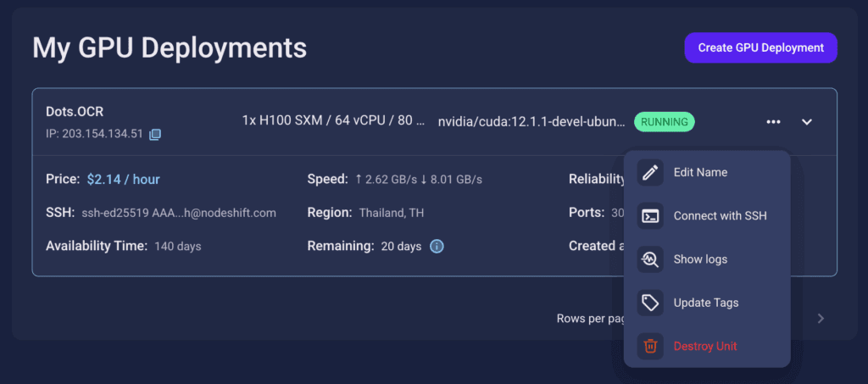
Task: Click the tag icon for Update Tags
Action: coord(650,303)
